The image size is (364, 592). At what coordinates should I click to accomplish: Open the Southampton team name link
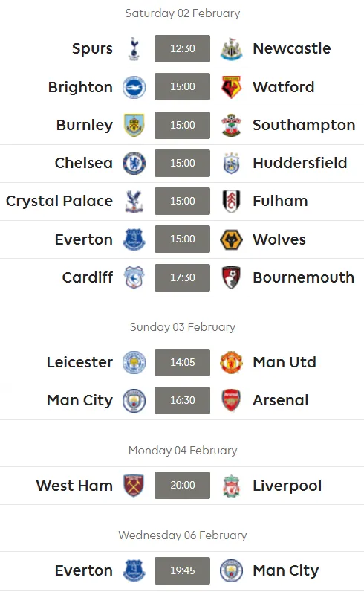pyautogui.click(x=304, y=126)
